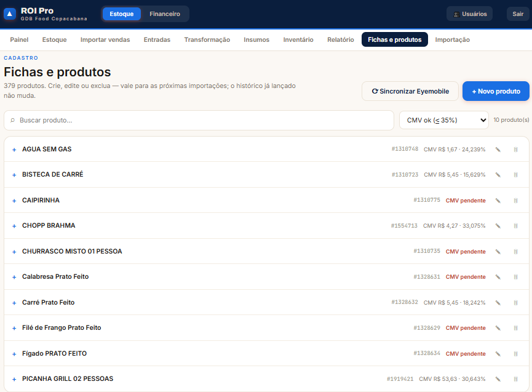Expand the Fígado PRATO FEITO row
Screen dimensions: 532x392
[x=14, y=354]
